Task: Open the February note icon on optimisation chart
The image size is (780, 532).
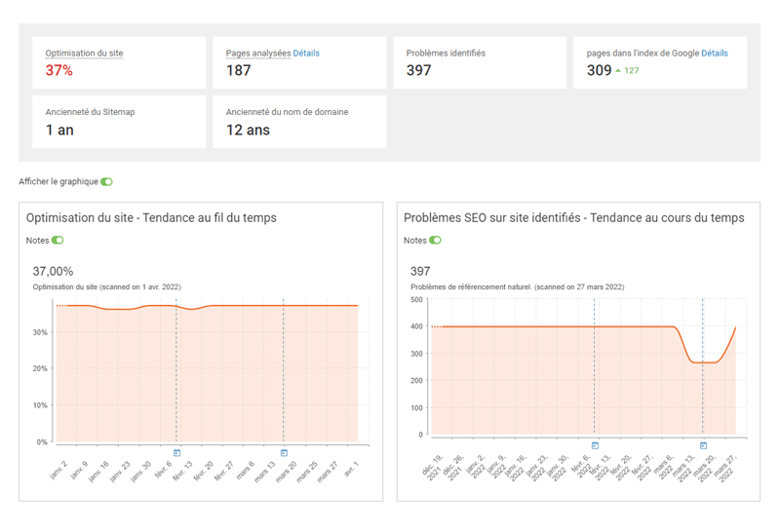Action: (176, 453)
